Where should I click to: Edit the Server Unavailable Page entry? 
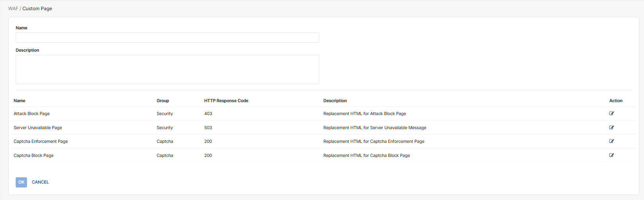[612, 128]
